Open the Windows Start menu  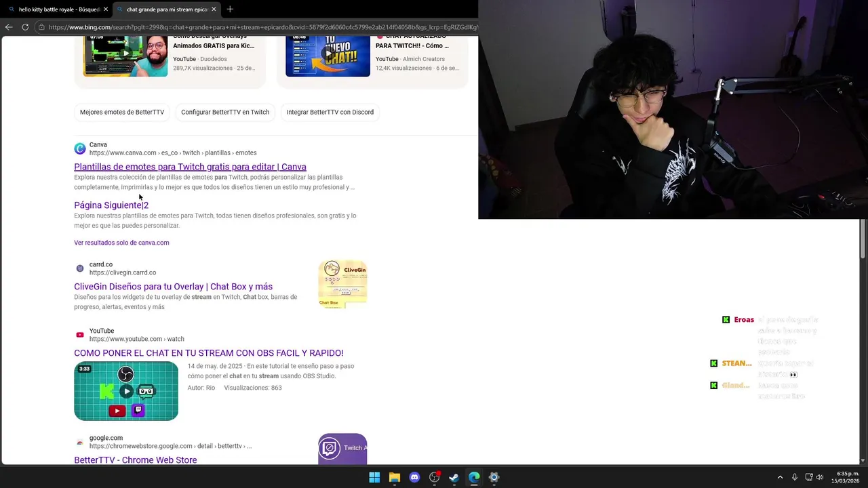(374, 477)
